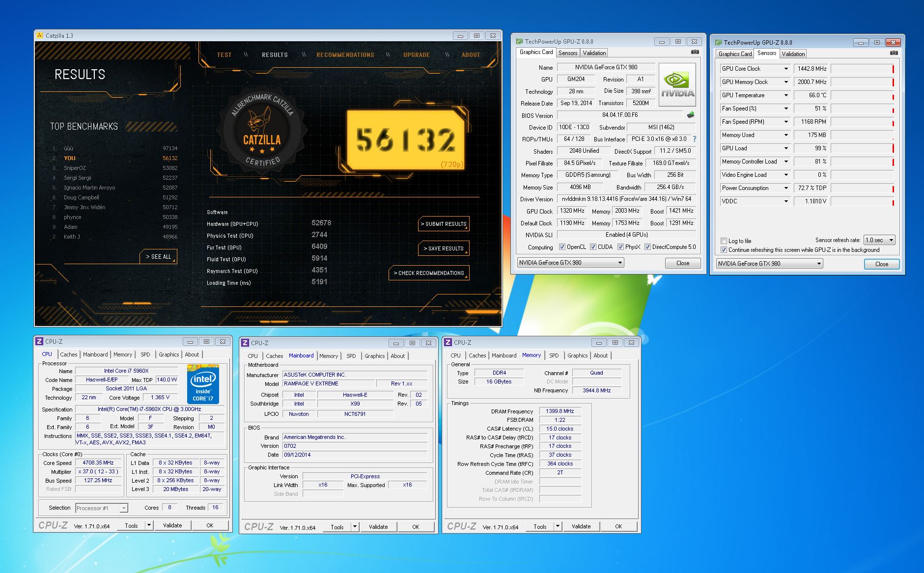Image resolution: width=924 pixels, height=573 pixels.
Task: Click the Catzilla Certified badge
Action: [x=263, y=130]
